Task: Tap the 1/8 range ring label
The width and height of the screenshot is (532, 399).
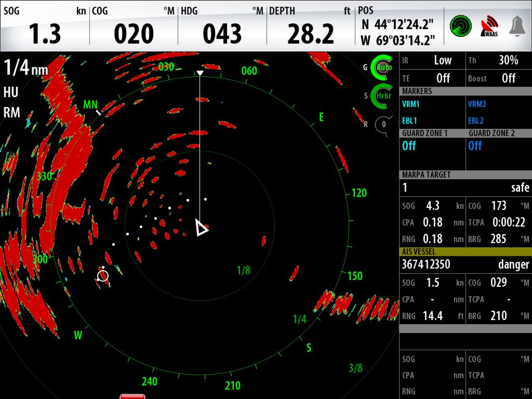Action: (243, 270)
